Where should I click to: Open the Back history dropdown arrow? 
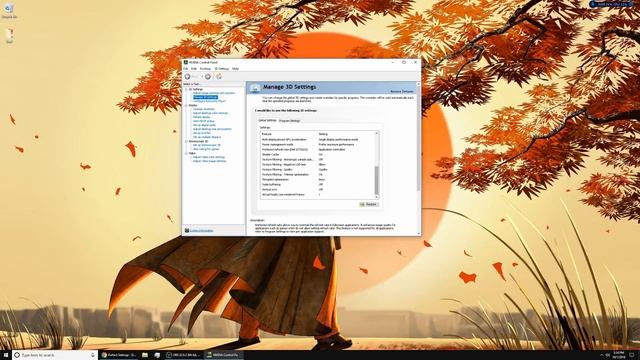[202, 77]
